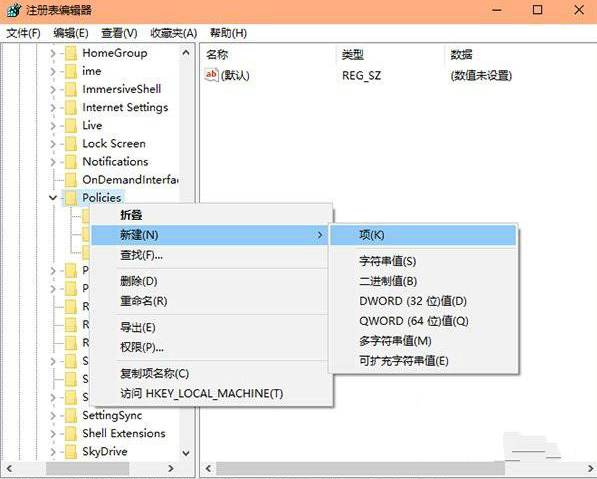Choose 导出(E) in the context menu

pos(210,327)
